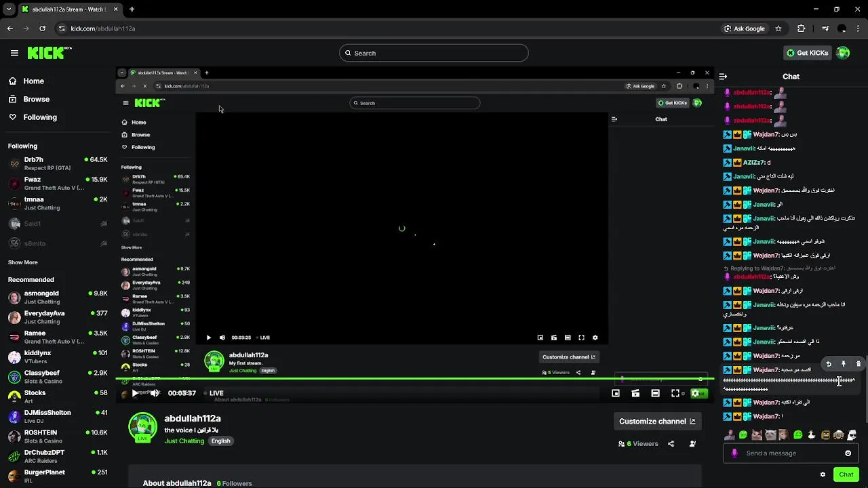Open your profile avatar beside Get KICKs

[843, 53]
